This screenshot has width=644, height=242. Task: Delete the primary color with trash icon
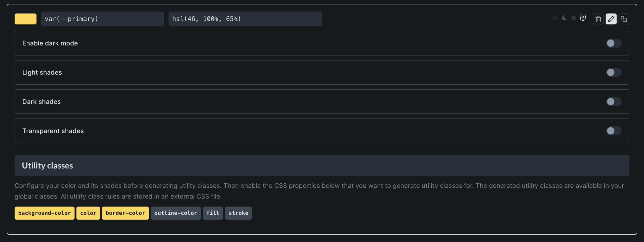pyautogui.click(x=598, y=19)
